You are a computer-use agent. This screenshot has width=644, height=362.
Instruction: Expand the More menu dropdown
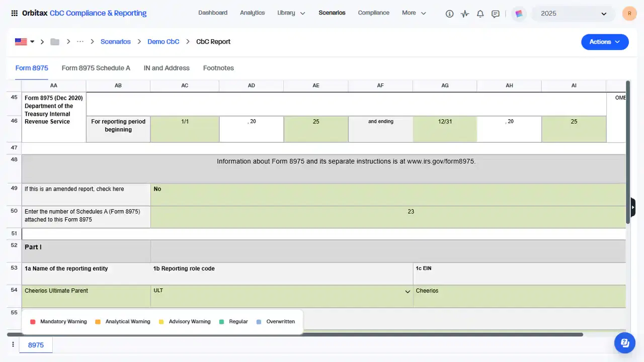[414, 13]
